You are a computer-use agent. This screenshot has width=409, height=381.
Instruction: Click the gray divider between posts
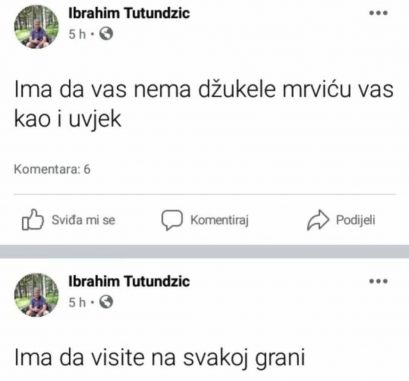(x=204, y=252)
